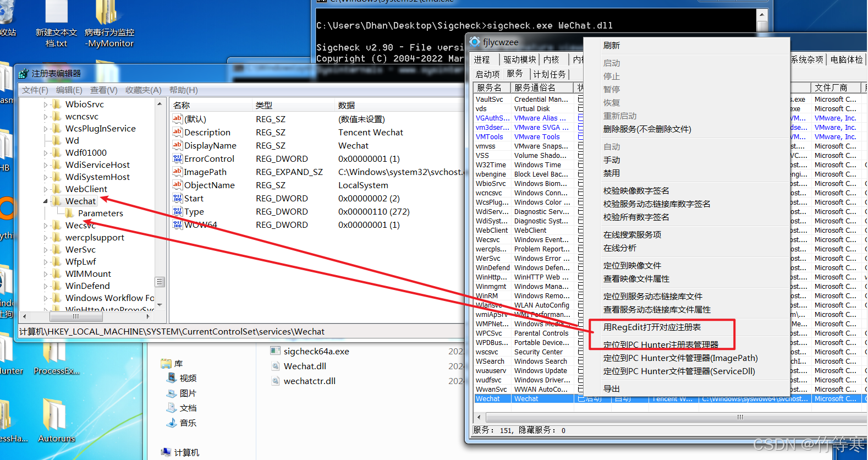
Task: Select Parameters subkey folder icon
Action: [70, 213]
